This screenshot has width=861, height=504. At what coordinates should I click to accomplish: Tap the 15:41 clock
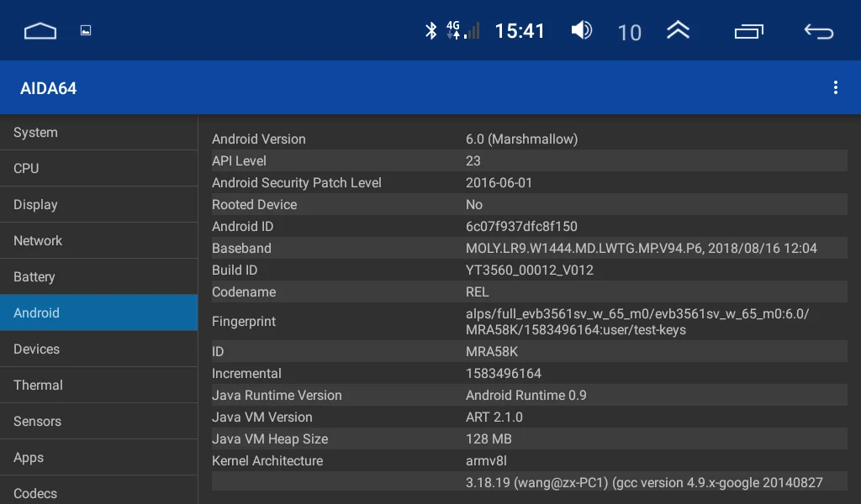[520, 31]
